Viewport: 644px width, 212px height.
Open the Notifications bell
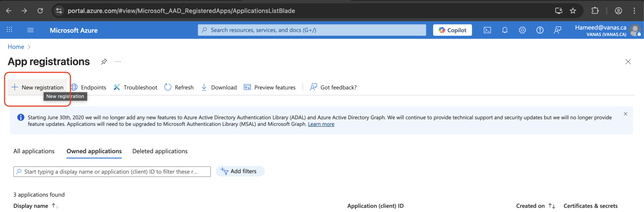(x=505, y=30)
